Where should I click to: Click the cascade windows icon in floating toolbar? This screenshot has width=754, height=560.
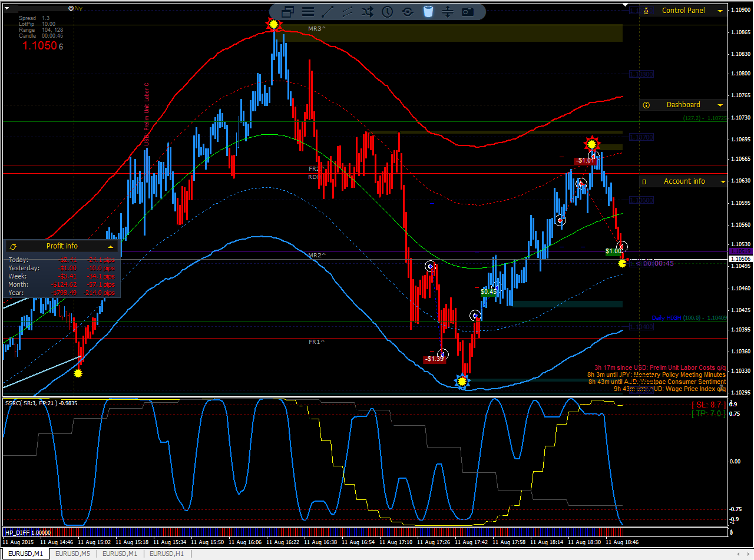pos(288,11)
